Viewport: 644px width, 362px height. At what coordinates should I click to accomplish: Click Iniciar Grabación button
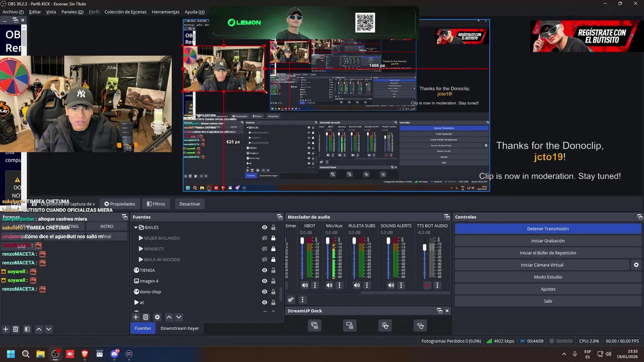tap(548, 241)
